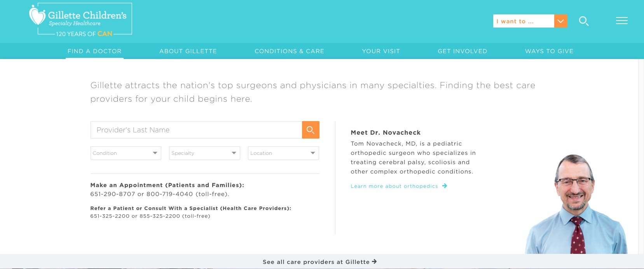The width and height of the screenshot is (644, 269).
Task: Click Learn more about orthopedics link
Action: point(394,186)
